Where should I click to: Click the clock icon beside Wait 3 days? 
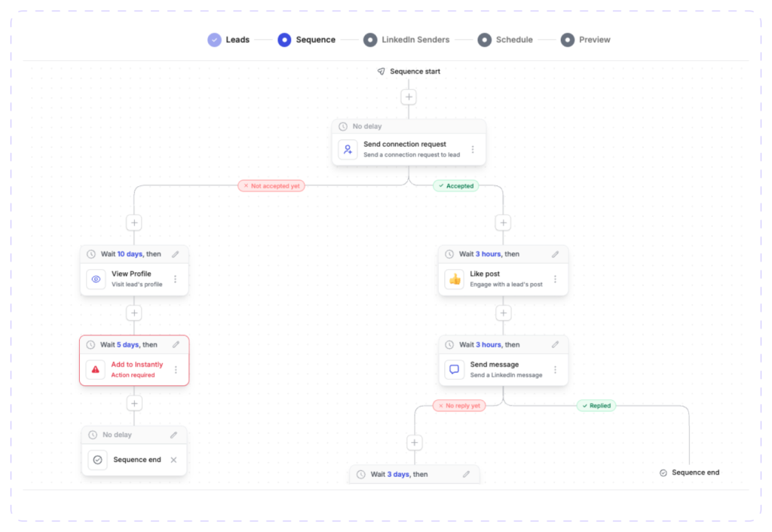click(x=361, y=475)
